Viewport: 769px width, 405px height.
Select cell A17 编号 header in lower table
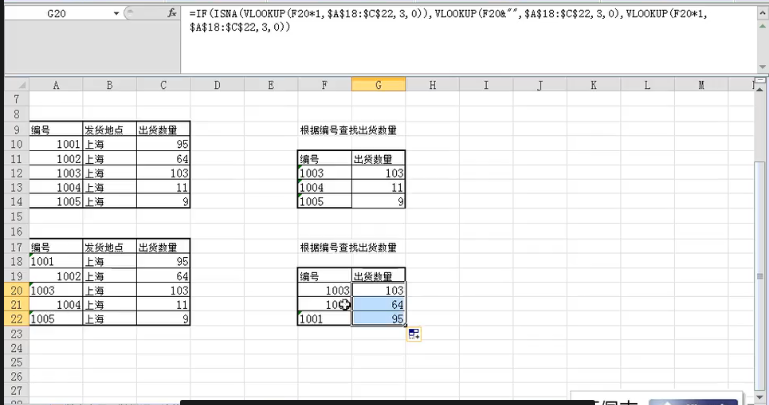[x=55, y=247]
